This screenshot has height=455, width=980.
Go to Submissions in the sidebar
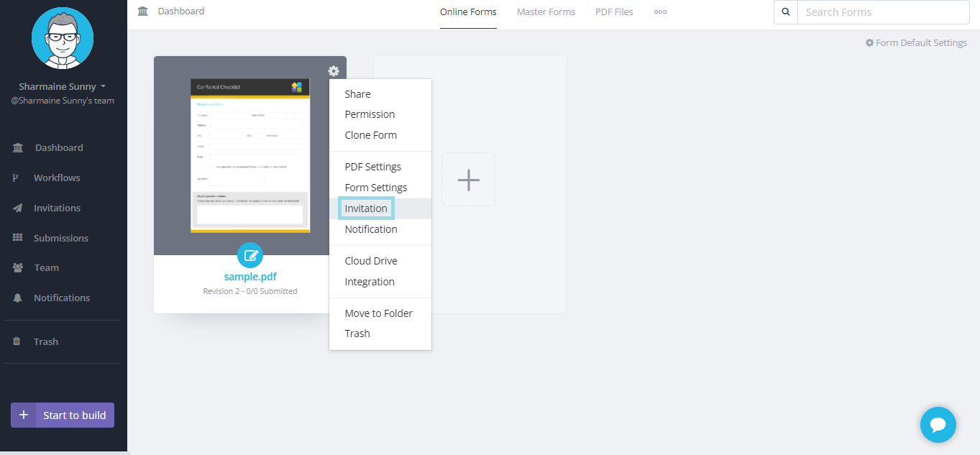coord(61,238)
